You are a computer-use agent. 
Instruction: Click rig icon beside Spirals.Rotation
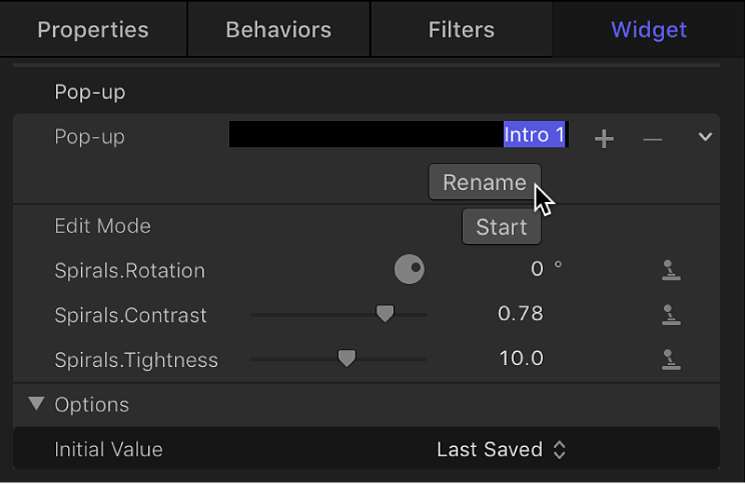pos(671,270)
